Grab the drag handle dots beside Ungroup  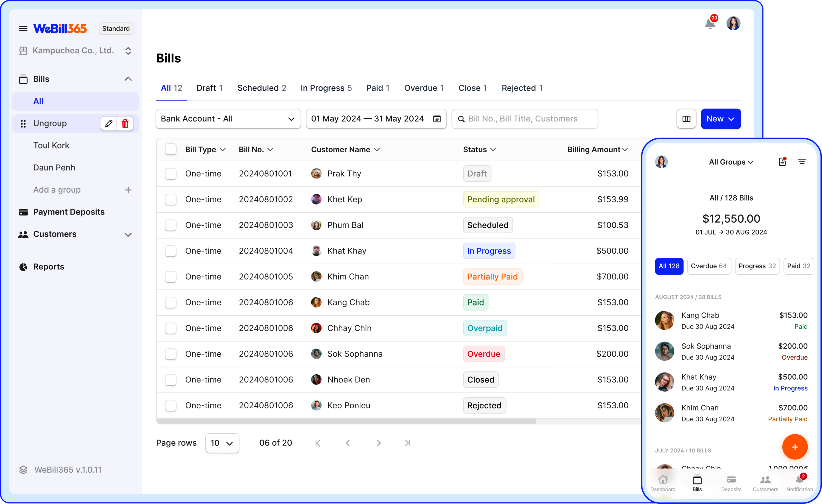[23, 123]
